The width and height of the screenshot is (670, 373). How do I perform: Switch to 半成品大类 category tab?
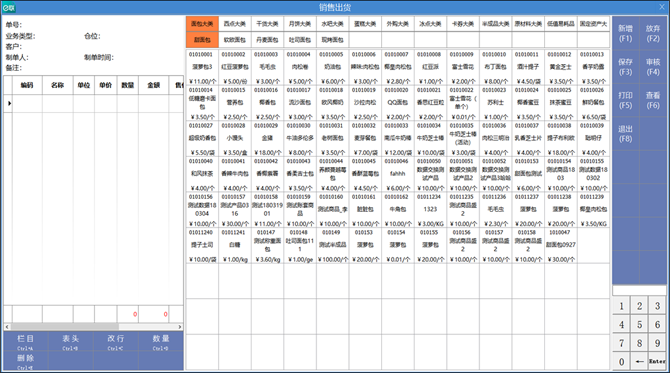coord(495,24)
